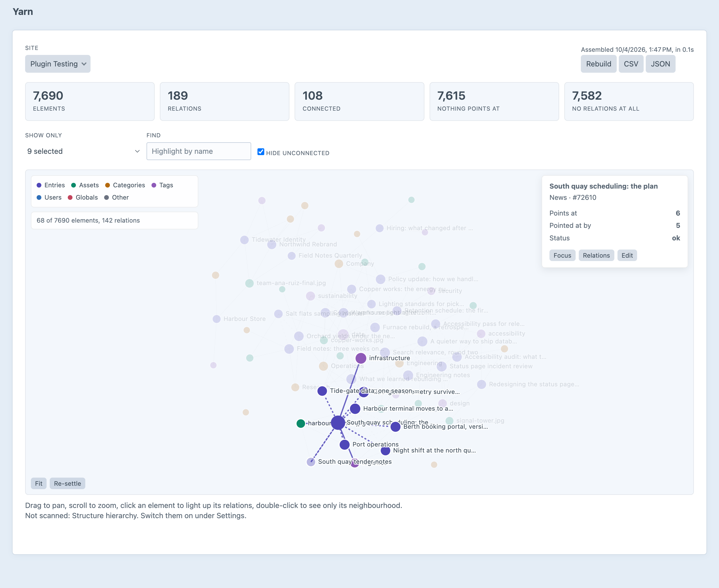Select the Redesigning the status page node
The image size is (719, 588).
(x=481, y=384)
